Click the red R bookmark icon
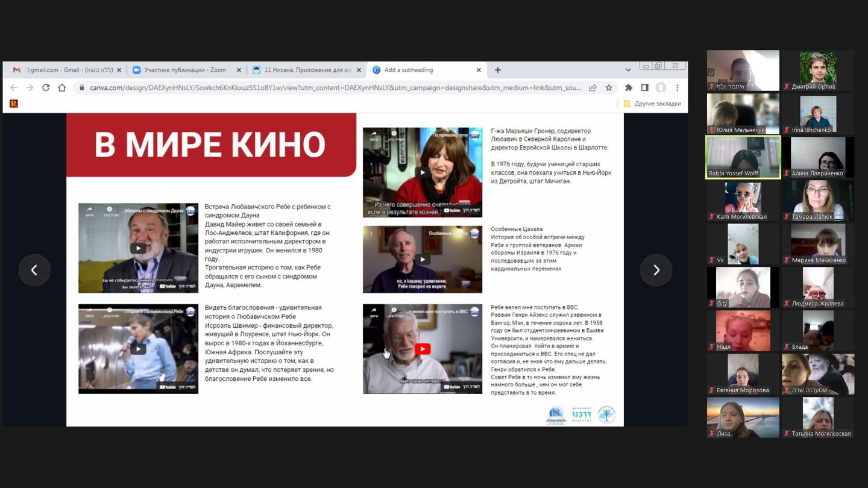 coord(14,104)
